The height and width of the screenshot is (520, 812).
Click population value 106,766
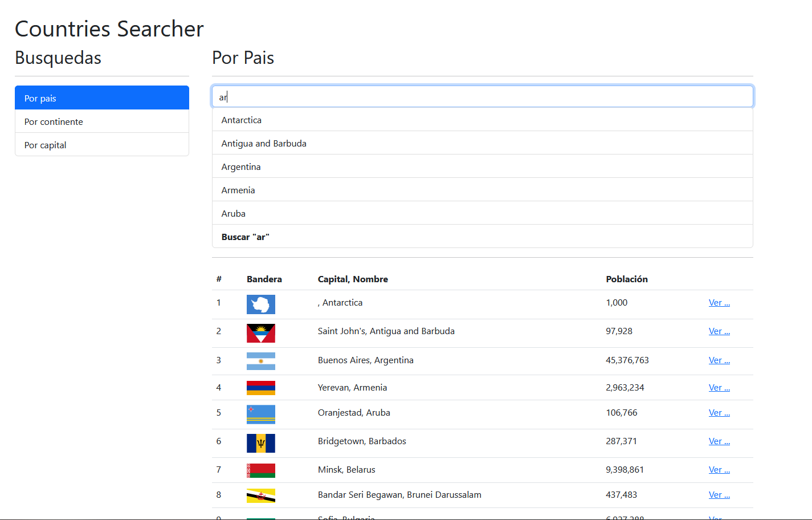[x=622, y=413]
